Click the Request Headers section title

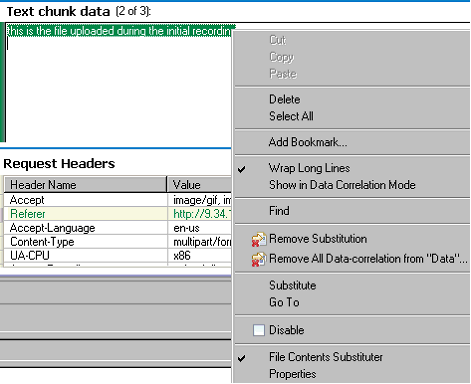coord(59,164)
